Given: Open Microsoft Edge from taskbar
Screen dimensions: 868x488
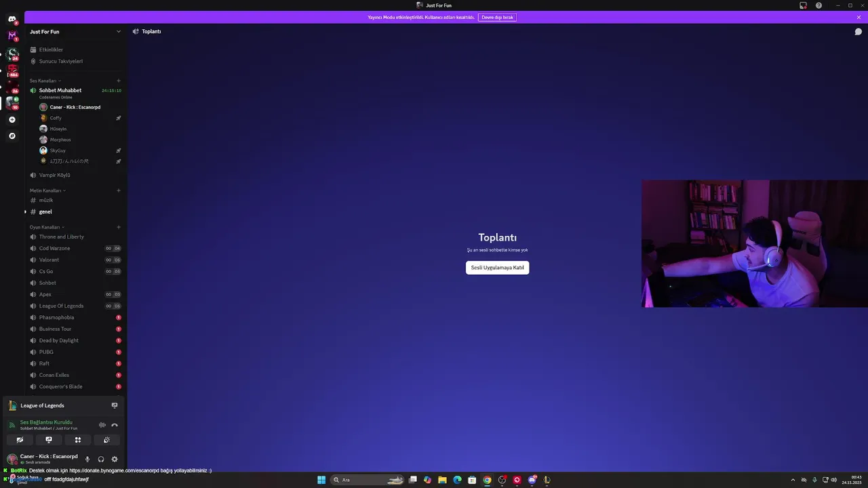Looking at the screenshot, I should (x=457, y=480).
